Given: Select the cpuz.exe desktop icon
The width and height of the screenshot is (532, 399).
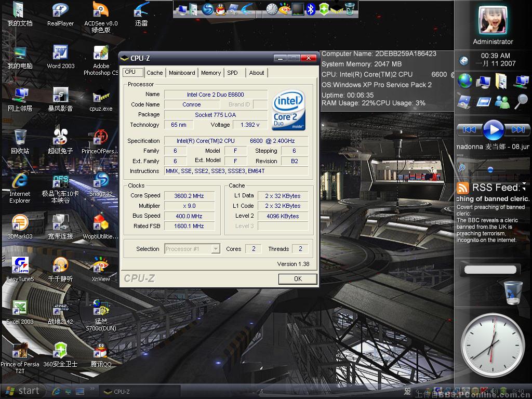Looking at the screenshot, I should click(101, 100).
